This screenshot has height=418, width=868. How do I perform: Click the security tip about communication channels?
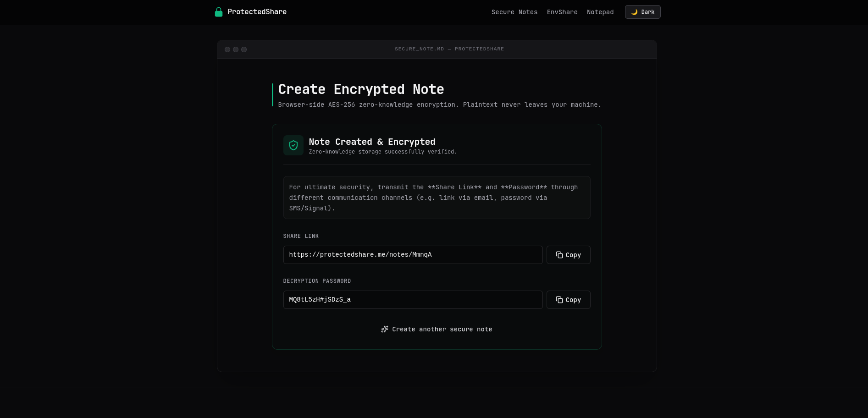pyautogui.click(x=437, y=198)
